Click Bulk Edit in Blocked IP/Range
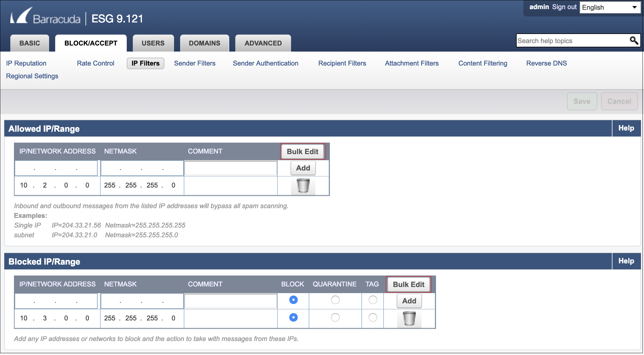This screenshot has width=644, height=355. (408, 284)
